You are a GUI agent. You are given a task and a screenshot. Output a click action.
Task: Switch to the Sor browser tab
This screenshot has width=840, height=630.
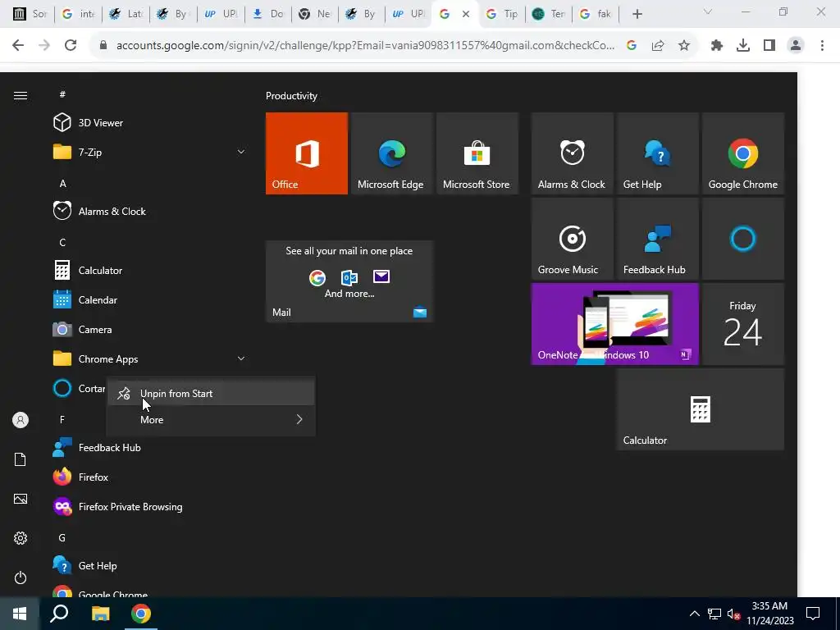[x=30, y=14]
